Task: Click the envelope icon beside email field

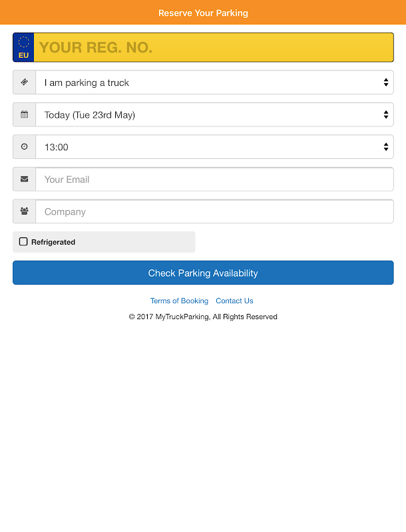Action: [x=25, y=179]
